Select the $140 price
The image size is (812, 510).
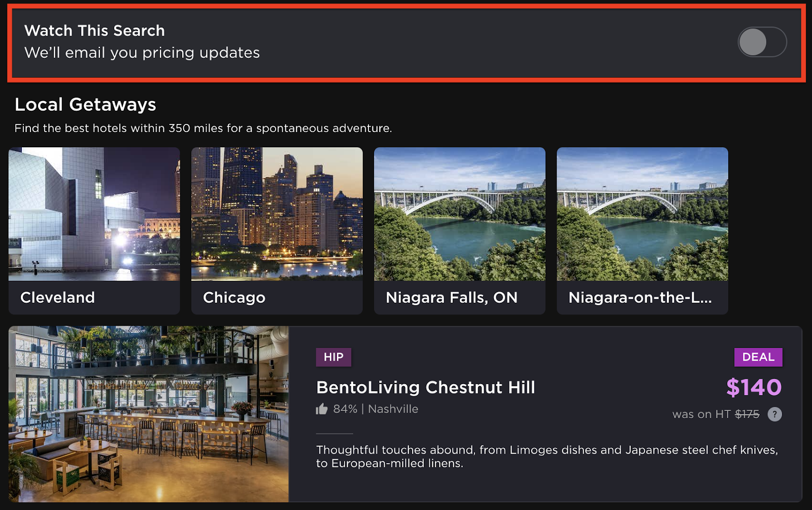point(754,388)
